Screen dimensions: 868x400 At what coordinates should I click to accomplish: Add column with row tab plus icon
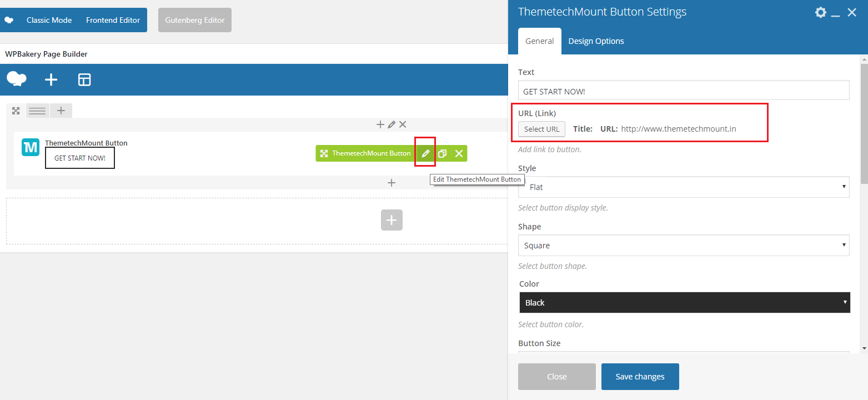[x=61, y=111]
